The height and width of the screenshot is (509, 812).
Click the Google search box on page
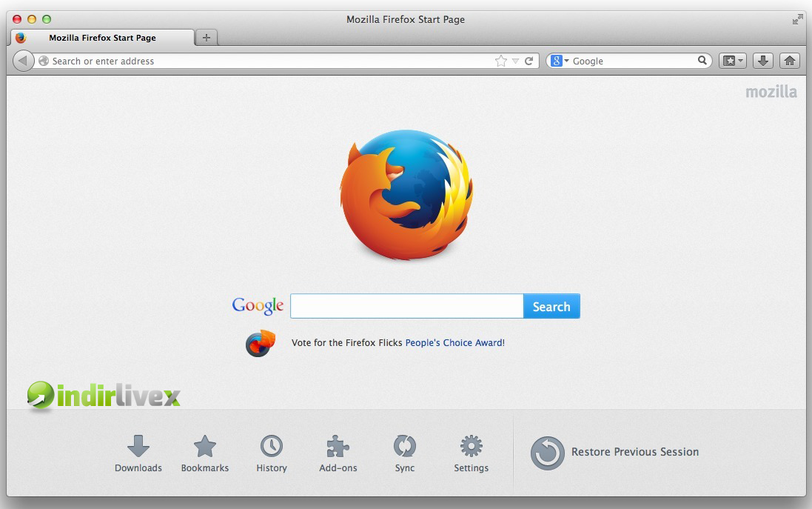406,306
